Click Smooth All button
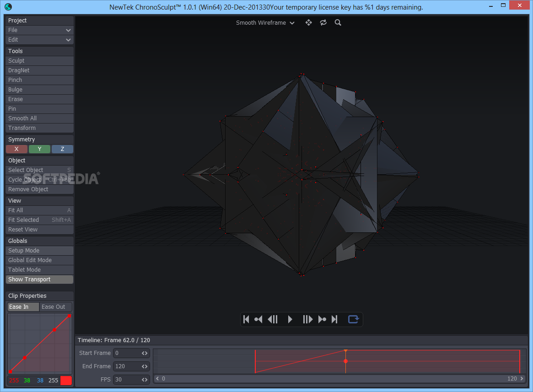 [39, 118]
